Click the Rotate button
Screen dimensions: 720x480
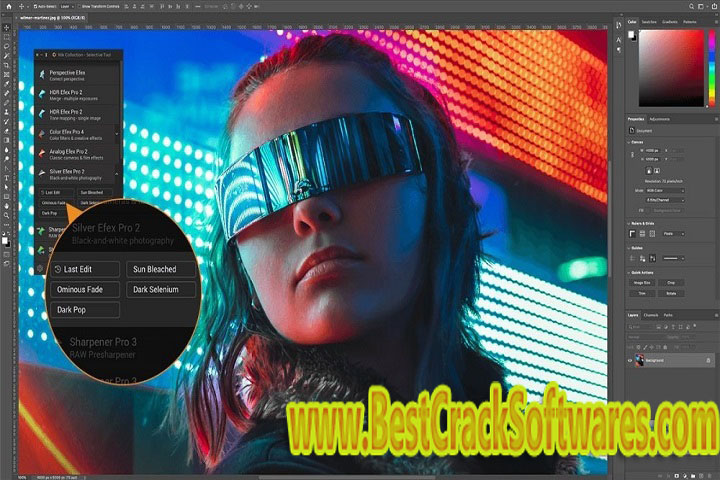(x=671, y=293)
